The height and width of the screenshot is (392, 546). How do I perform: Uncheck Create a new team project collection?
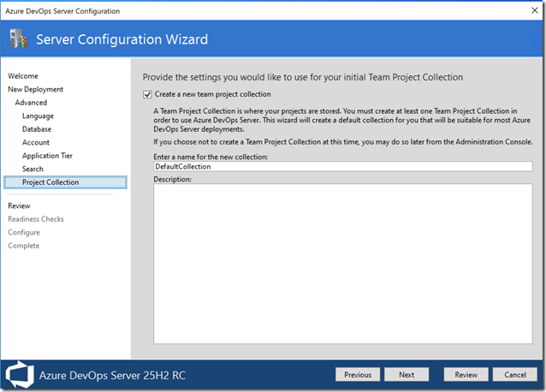tap(147, 95)
